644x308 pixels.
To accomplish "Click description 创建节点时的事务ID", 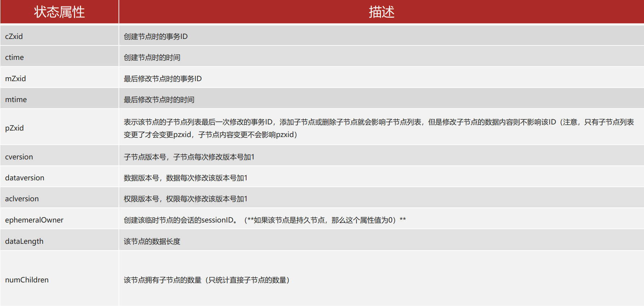I will [x=156, y=36].
